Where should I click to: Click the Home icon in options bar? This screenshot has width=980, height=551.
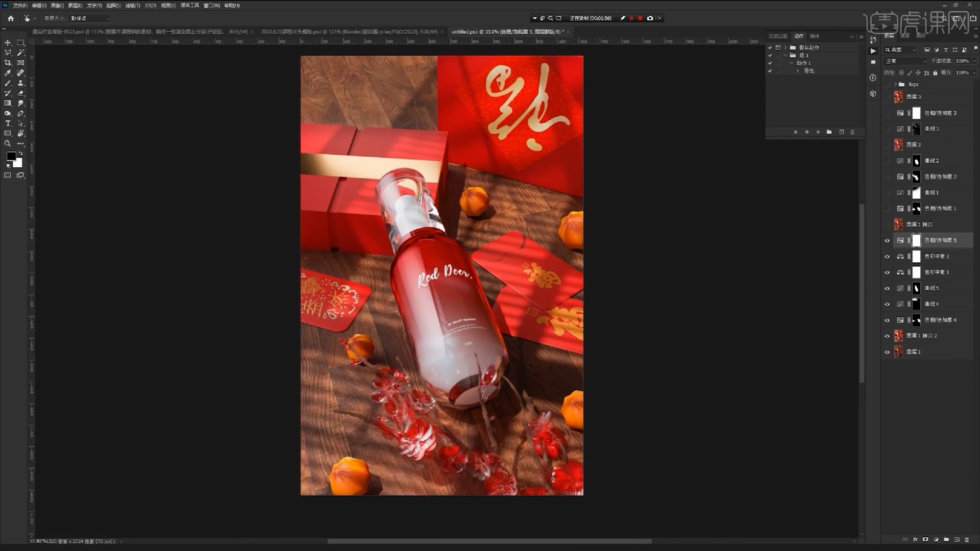coord(11,18)
